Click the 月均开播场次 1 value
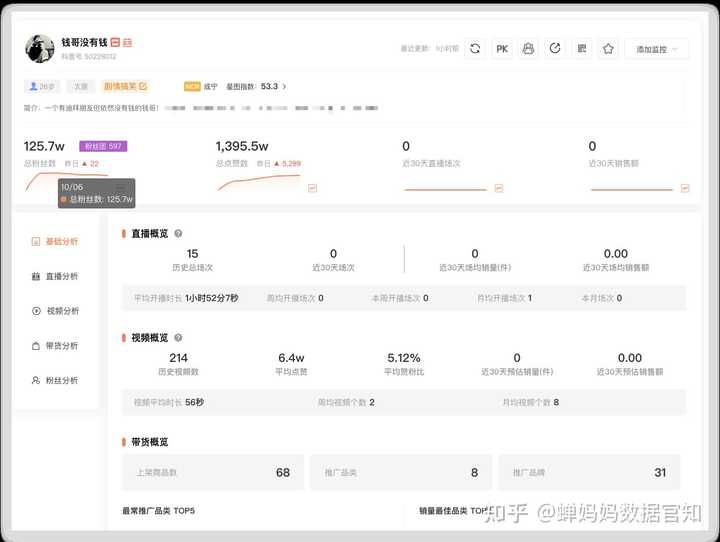Screen dimensions: 720x542 coord(529,298)
